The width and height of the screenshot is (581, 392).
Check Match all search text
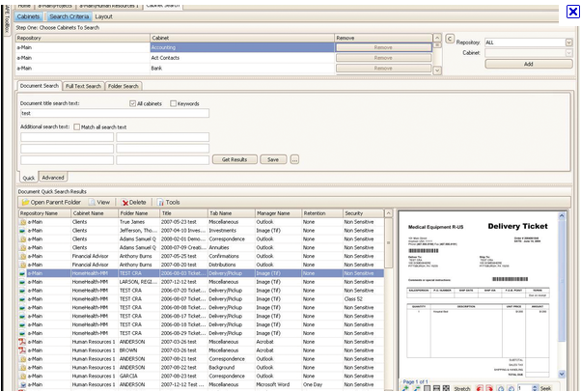[77, 126]
